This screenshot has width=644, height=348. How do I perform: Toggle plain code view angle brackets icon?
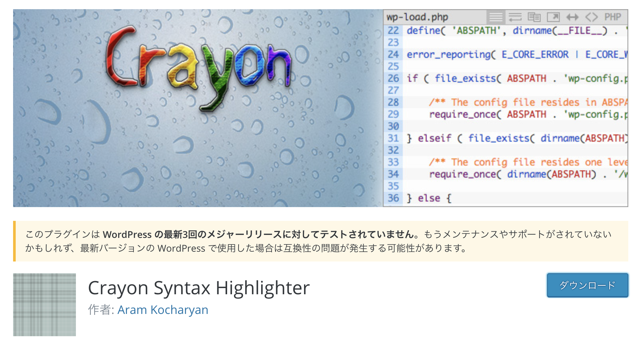coord(591,17)
